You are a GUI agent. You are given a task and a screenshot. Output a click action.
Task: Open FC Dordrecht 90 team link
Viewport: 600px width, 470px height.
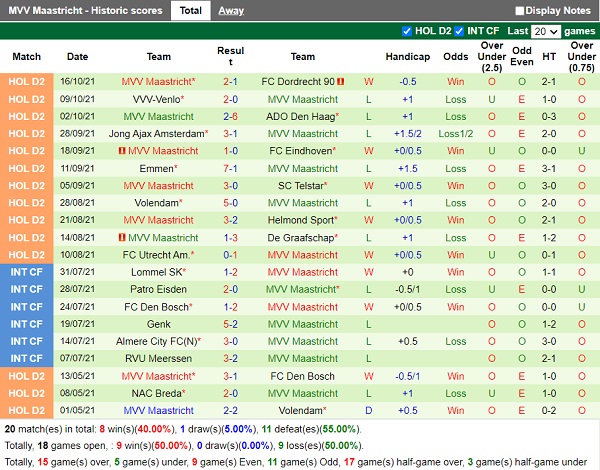(298, 82)
